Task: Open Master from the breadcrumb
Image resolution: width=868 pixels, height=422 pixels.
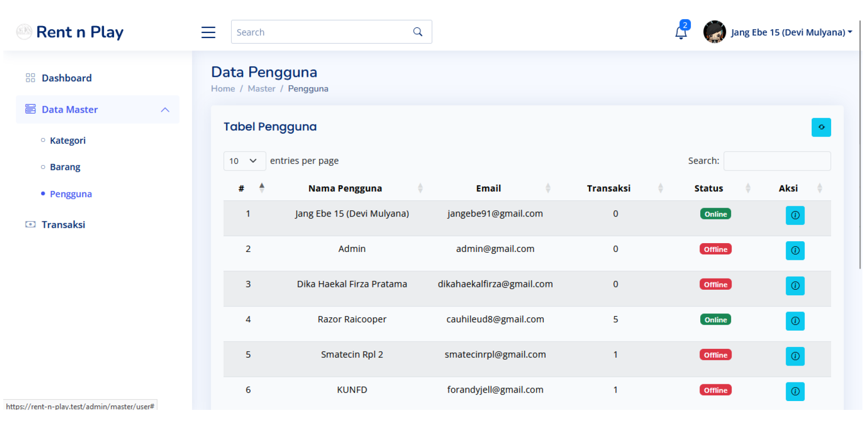Action: (261, 88)
